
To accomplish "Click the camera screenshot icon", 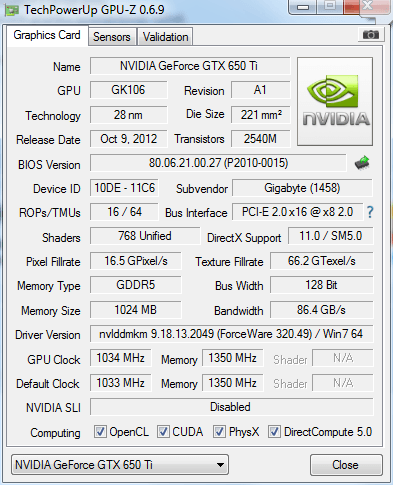I will click(x=371, y=35).
